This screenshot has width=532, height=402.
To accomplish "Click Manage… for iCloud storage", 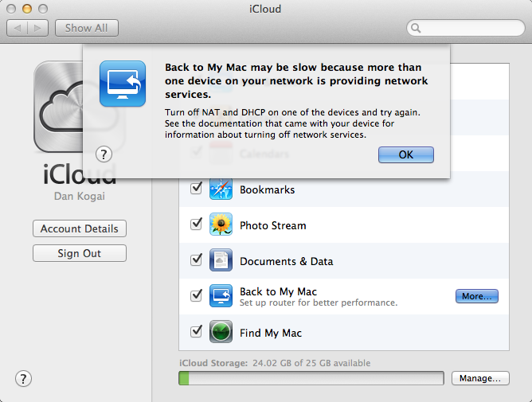I will pyautogui.click(x=480, y=378).
